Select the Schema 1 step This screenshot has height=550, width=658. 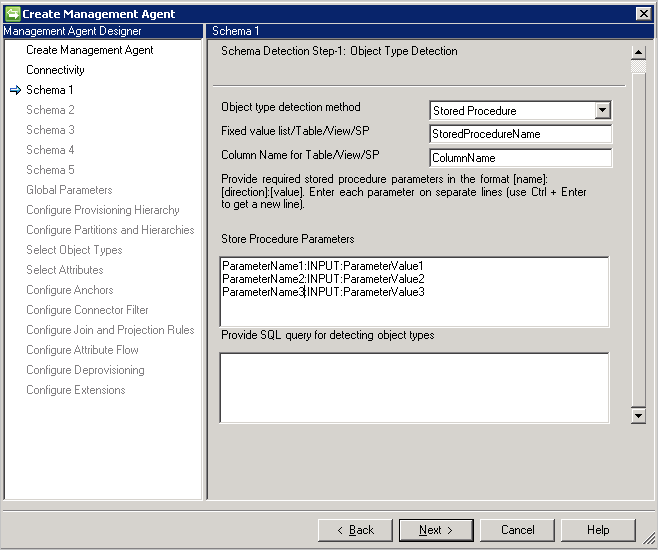[50, 90]
